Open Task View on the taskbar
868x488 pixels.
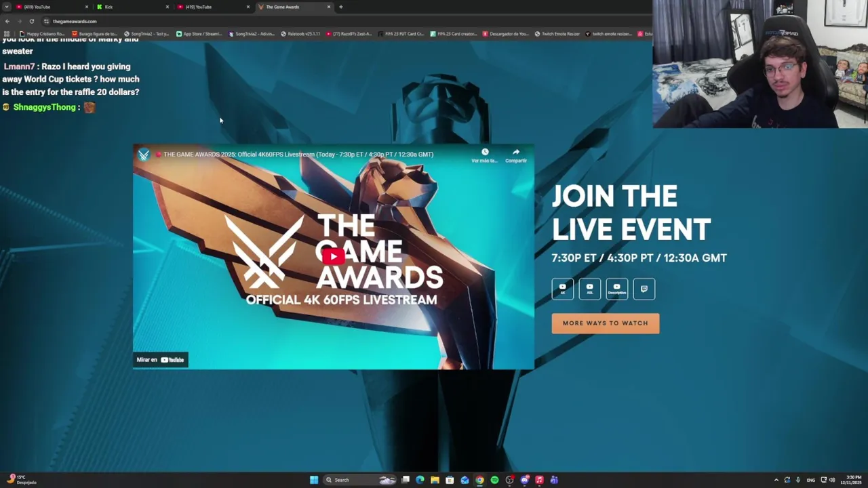click(406, 480)
